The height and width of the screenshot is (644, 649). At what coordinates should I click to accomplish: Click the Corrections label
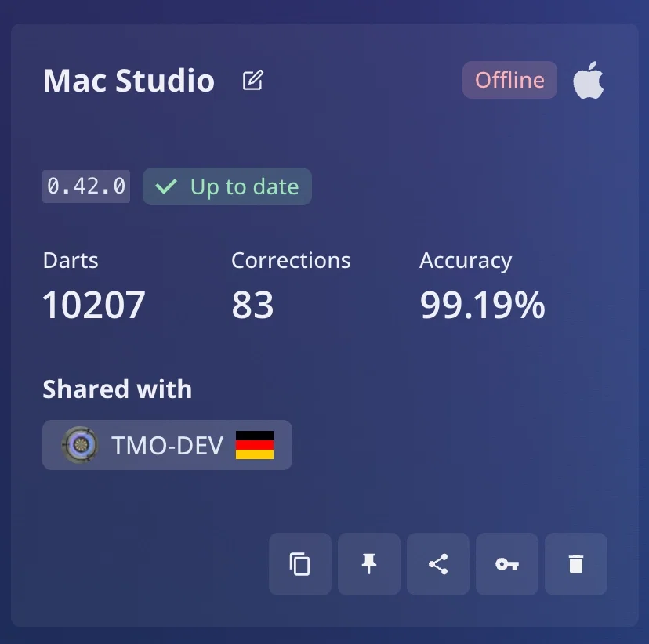click(x=291, y=261)
